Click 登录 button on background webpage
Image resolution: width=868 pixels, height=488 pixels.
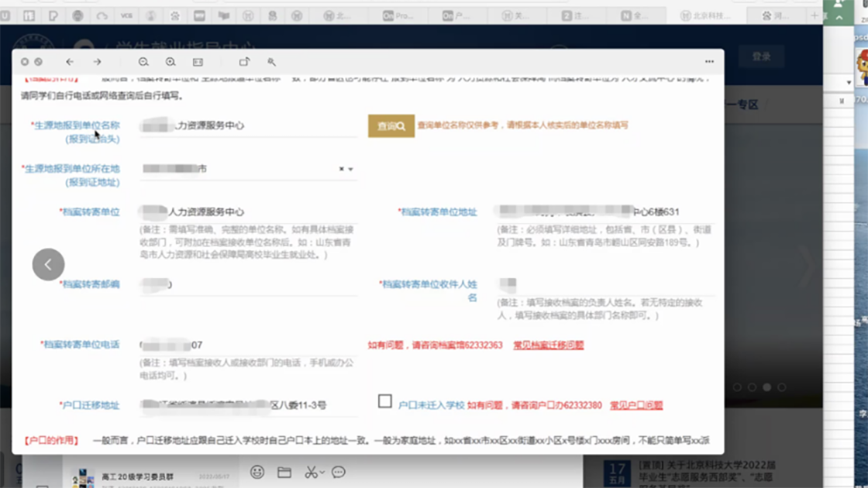(x=762, y=57)
